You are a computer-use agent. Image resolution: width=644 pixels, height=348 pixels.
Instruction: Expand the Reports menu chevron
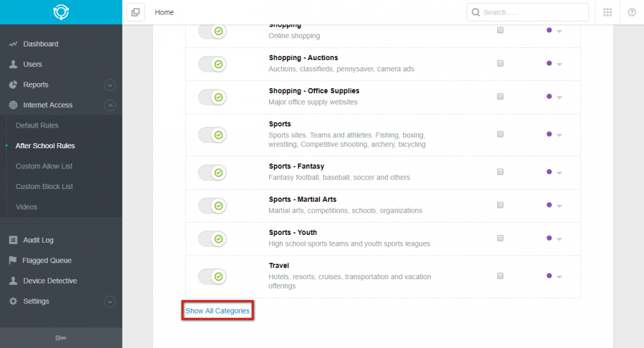pos(109,85)
